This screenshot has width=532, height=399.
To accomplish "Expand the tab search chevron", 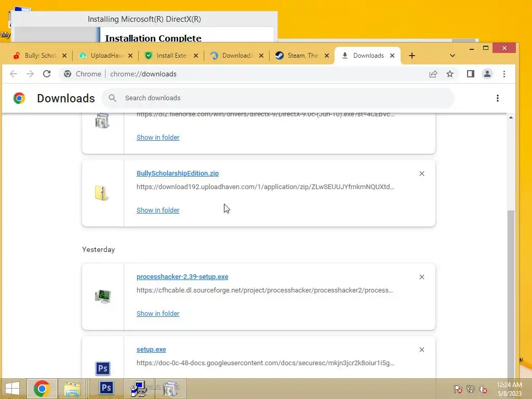I will 453,56.
